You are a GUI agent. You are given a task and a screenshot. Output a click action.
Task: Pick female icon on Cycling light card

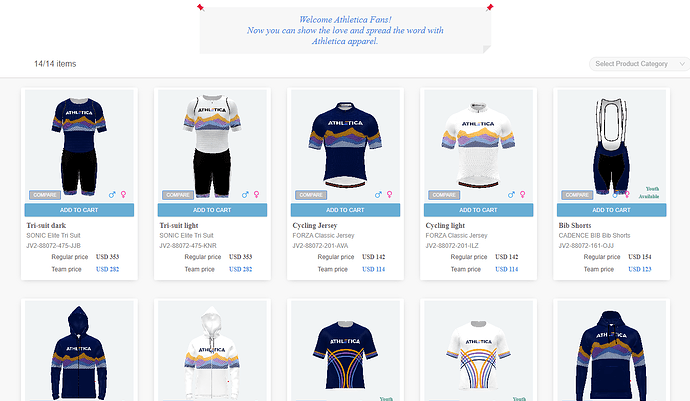522,195
